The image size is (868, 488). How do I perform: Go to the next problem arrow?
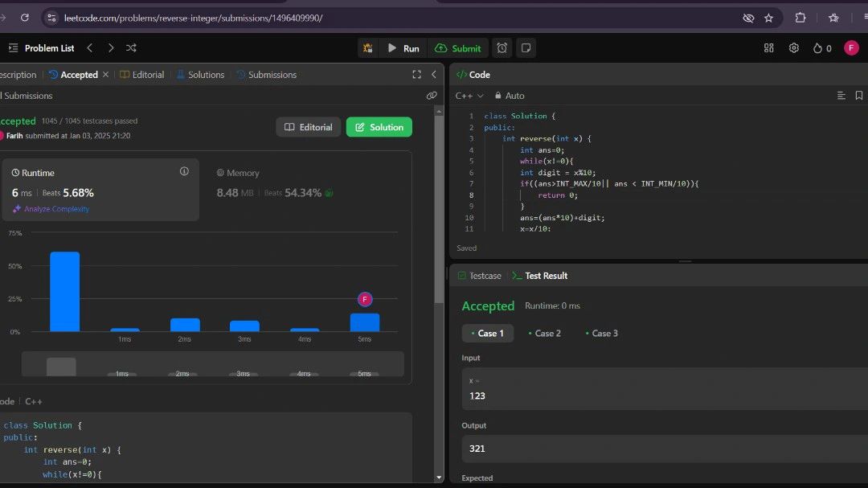pos(111,48)
